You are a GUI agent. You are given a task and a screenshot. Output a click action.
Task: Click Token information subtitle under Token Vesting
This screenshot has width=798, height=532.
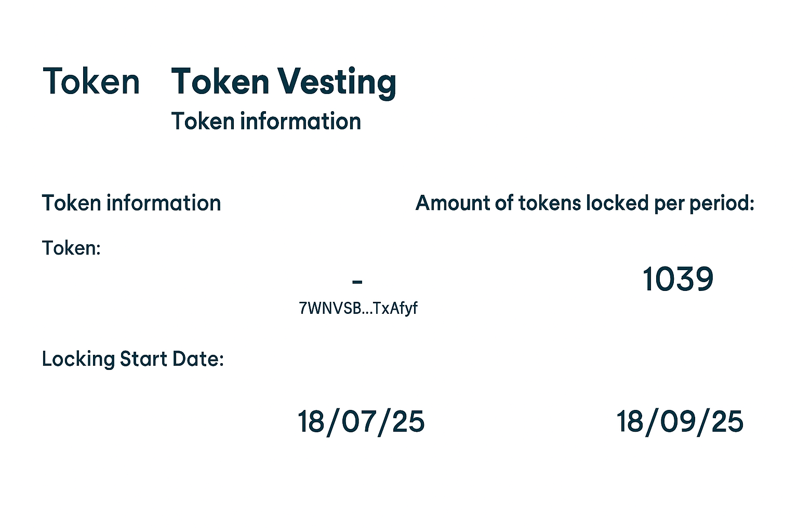point(266,122)
